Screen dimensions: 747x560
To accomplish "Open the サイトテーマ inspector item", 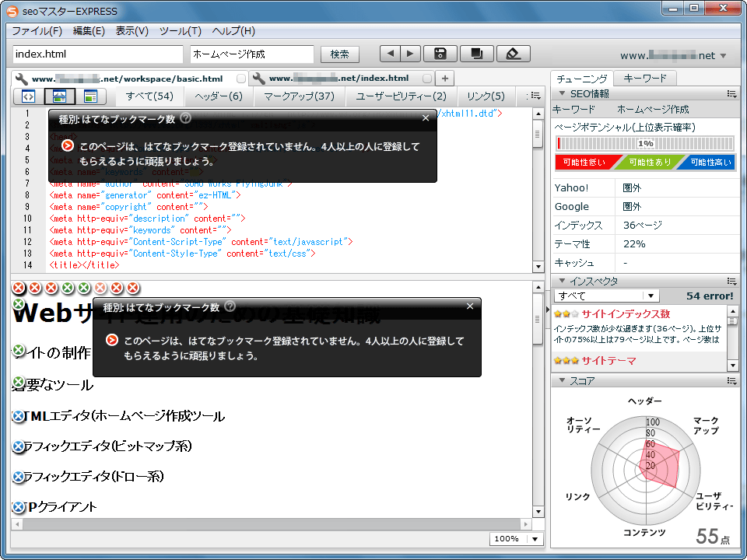I will click(608, 360).
